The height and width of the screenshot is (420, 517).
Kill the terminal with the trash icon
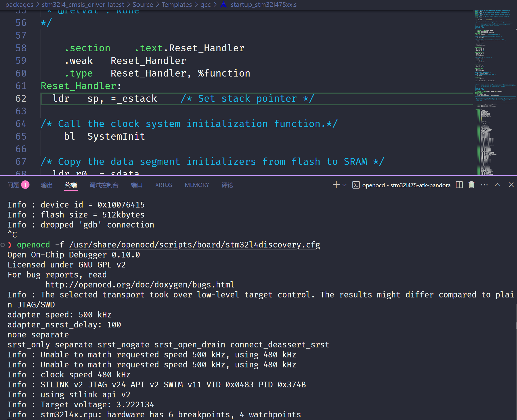point(471,185)
